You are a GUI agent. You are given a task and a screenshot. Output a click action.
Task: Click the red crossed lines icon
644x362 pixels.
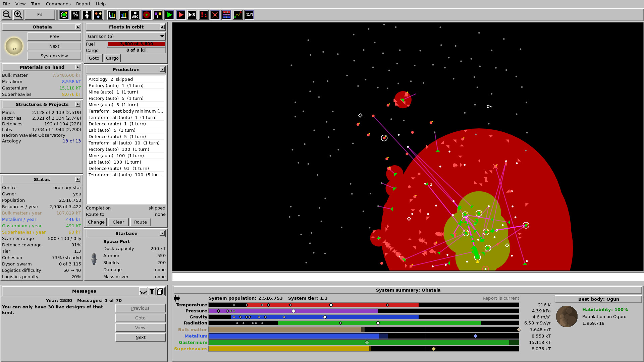pyautogui.click(x=215, y=15)
